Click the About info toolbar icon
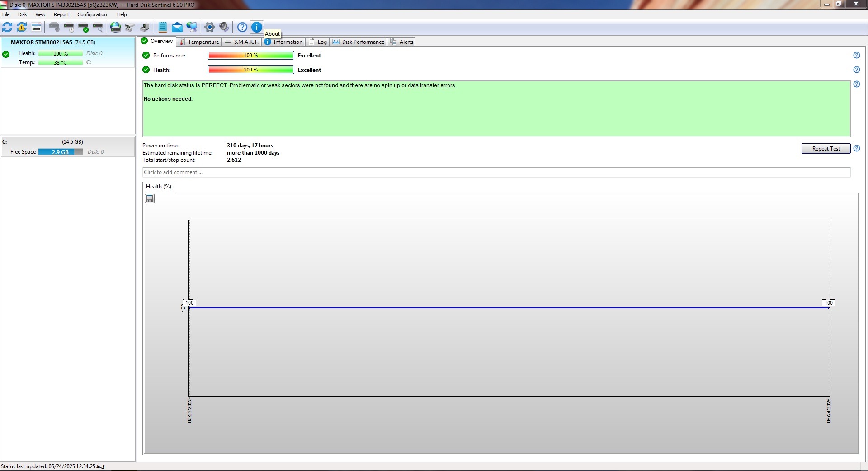 (x=257, y=27)
